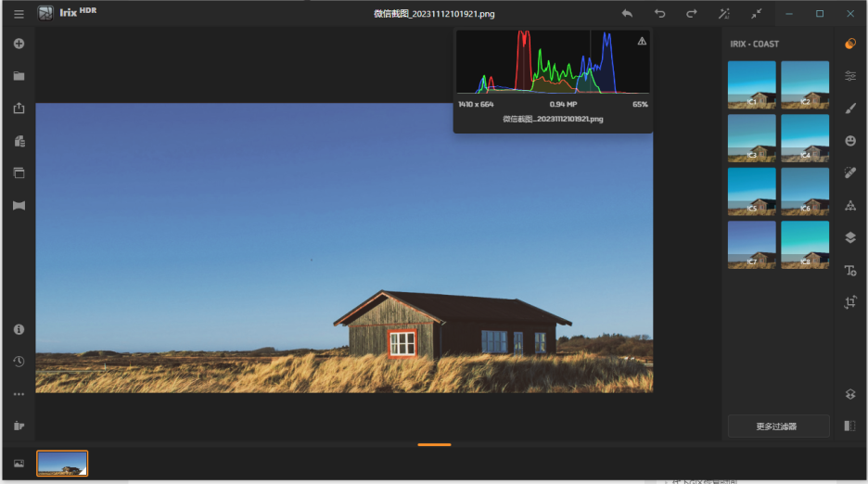Apply the IC7 coast filter
Image resolution: width=868 pixels, height=484 pixels.
[752, 245]
